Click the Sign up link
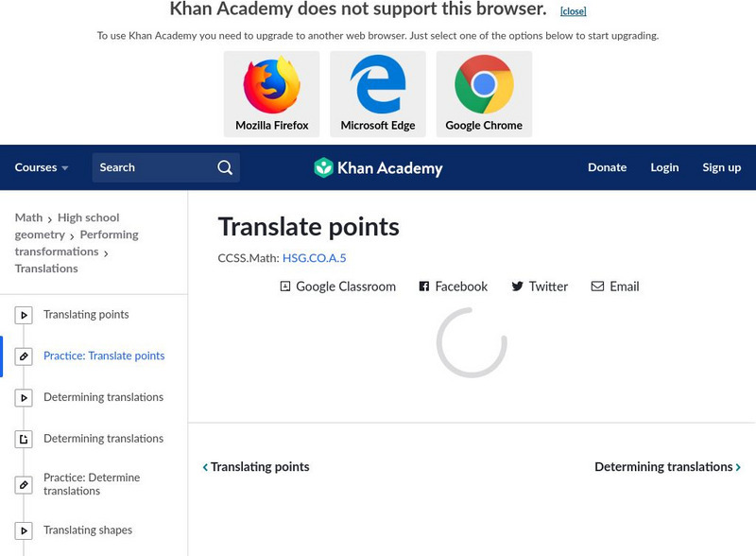Image resolution: width=756 pixels, height=556 pixels. 721,167
